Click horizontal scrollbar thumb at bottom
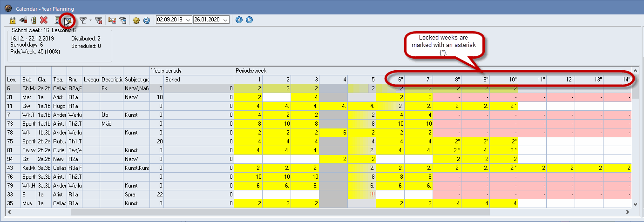 pyautogui.click(x=280, y=212)
